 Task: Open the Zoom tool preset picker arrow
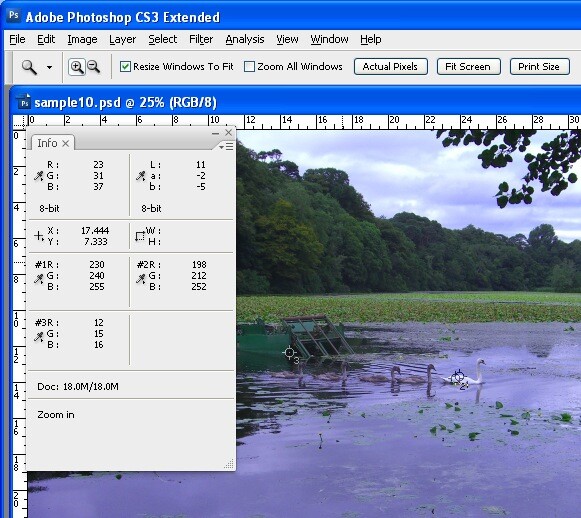49,67
